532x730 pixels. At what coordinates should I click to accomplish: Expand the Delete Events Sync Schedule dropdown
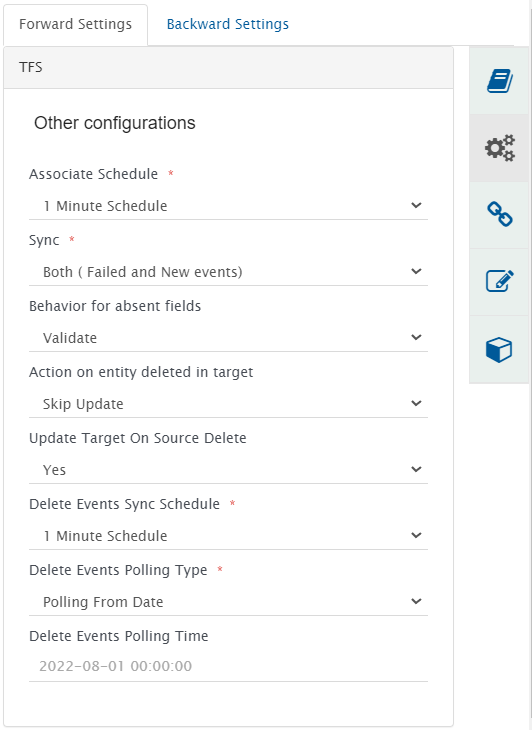click(x=228, y=536)
